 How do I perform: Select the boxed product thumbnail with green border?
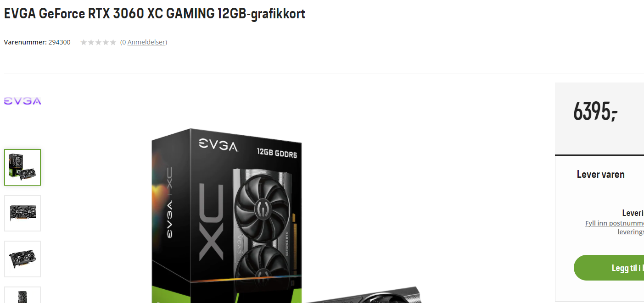point(22,167)
